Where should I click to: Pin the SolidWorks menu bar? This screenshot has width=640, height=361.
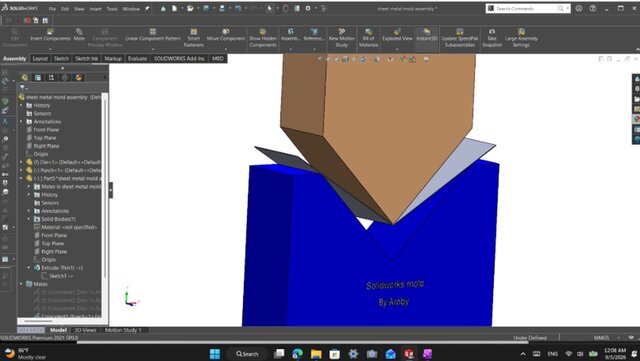147,8
